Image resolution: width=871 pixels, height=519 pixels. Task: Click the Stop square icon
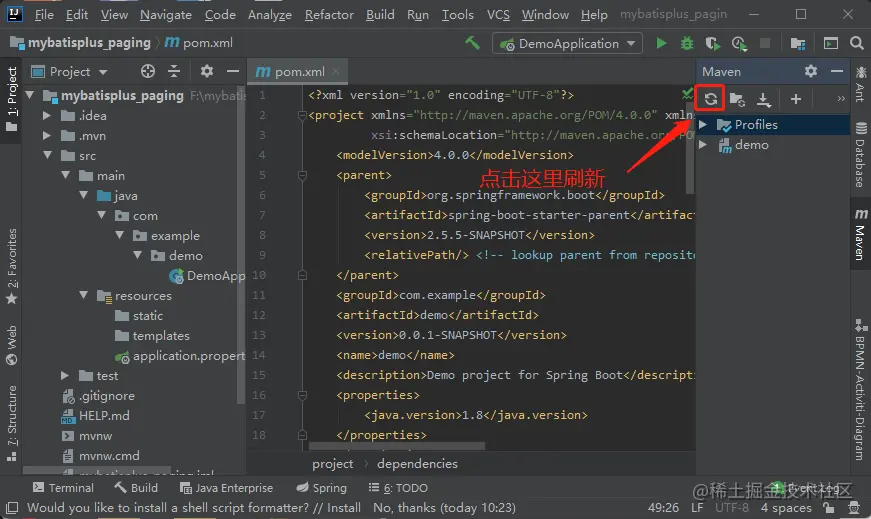765,43
